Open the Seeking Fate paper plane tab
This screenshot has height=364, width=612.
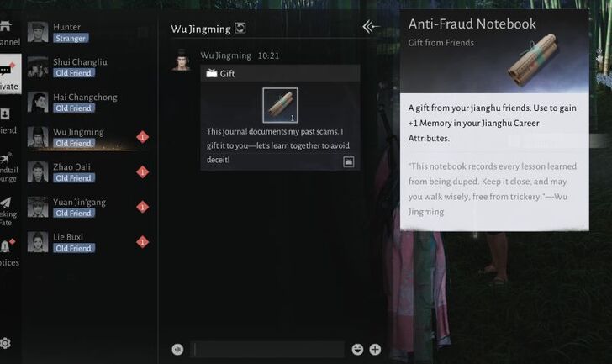8,211
